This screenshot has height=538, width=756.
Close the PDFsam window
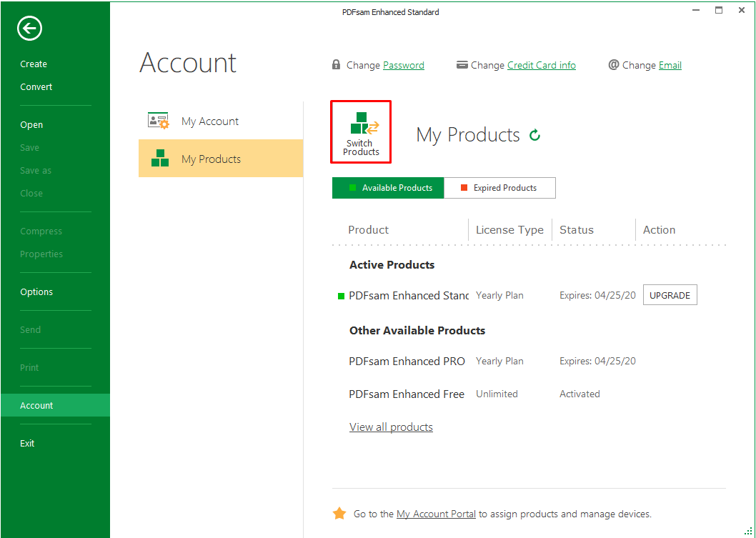(x=742, y=10)
